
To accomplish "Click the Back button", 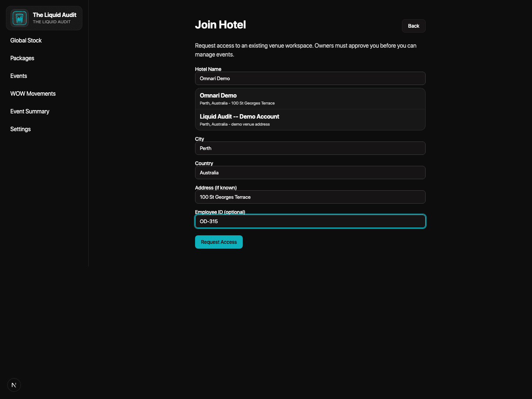I will click(x=413, y=26).
